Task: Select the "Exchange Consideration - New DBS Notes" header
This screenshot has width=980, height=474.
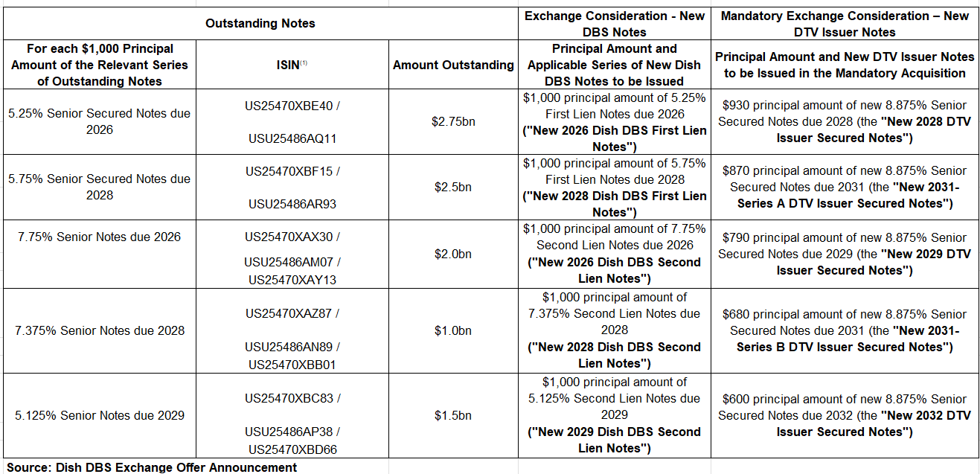Action: (x=615, y=24)
